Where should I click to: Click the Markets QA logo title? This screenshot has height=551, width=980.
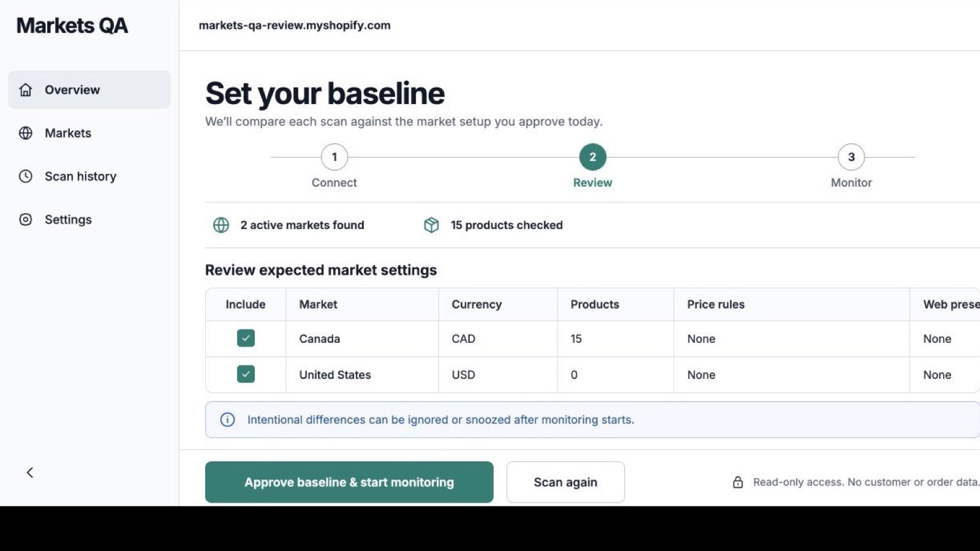coord(72,26)
